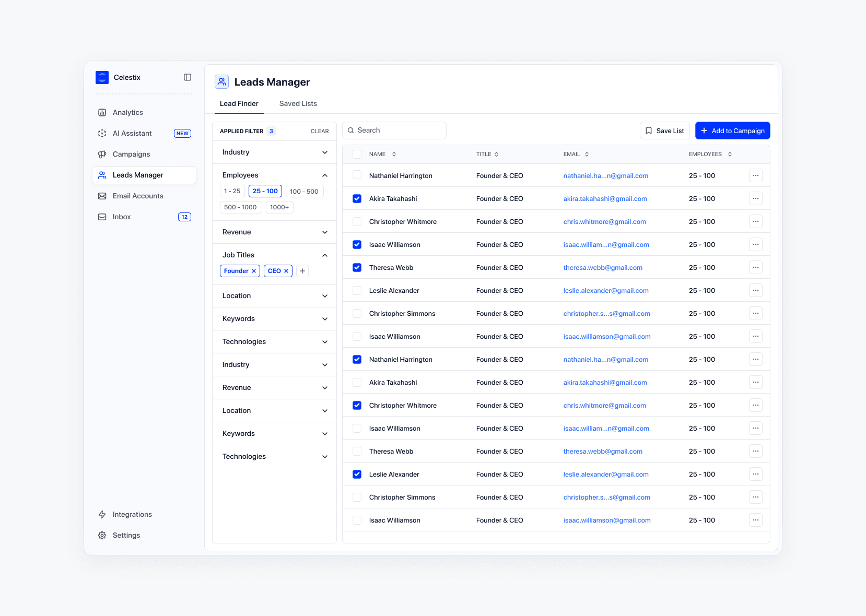
Task: Uncheck the Theresa Webb checked row checkbox
Action: (x=357, y=267)
